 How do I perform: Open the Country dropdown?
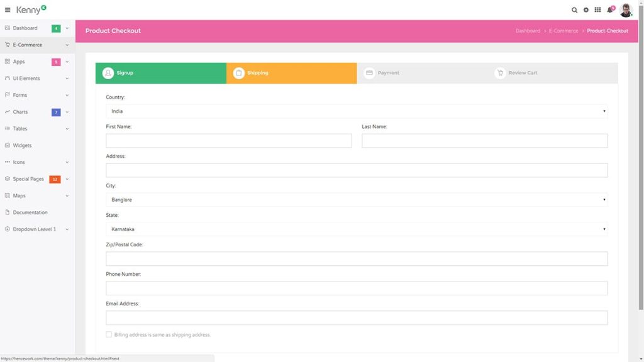(357, 111)
